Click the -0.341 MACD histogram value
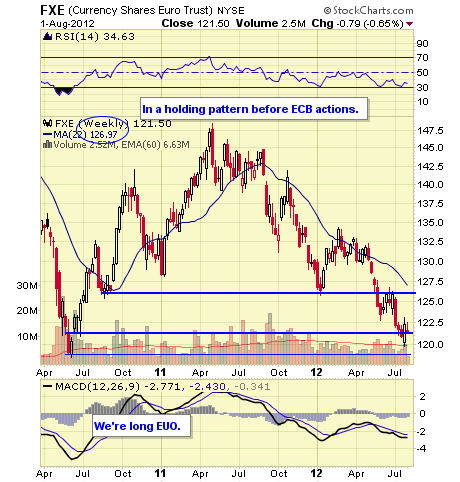This screenshot has height=482, width=460. [252, 387]
